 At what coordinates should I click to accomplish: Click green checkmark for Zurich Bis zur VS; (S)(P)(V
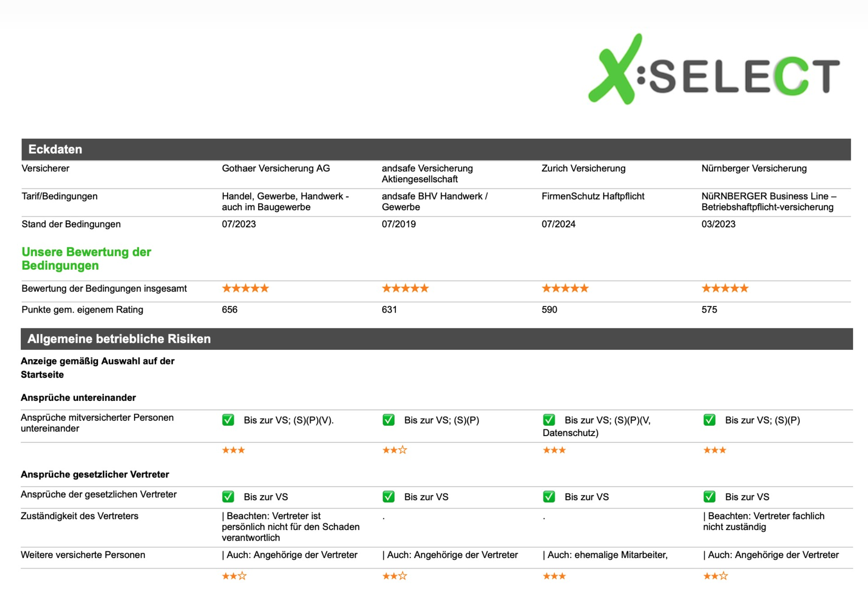549,420
